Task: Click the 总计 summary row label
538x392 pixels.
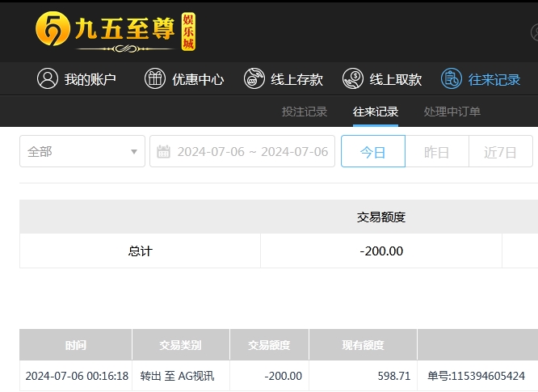Action: click(x=140, y=251)
